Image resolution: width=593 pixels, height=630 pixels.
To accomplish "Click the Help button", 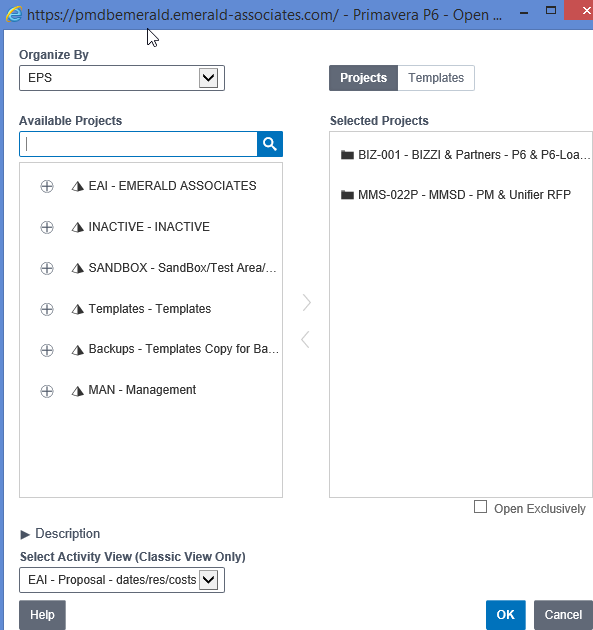I will tap(42, 615).
